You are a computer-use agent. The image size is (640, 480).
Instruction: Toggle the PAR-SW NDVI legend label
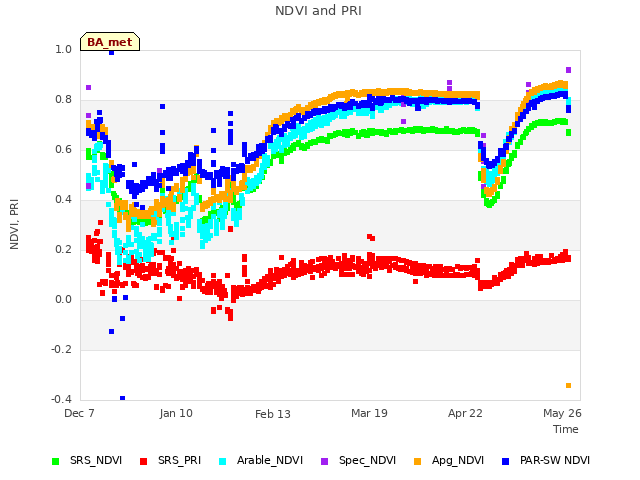coord(555,460)
